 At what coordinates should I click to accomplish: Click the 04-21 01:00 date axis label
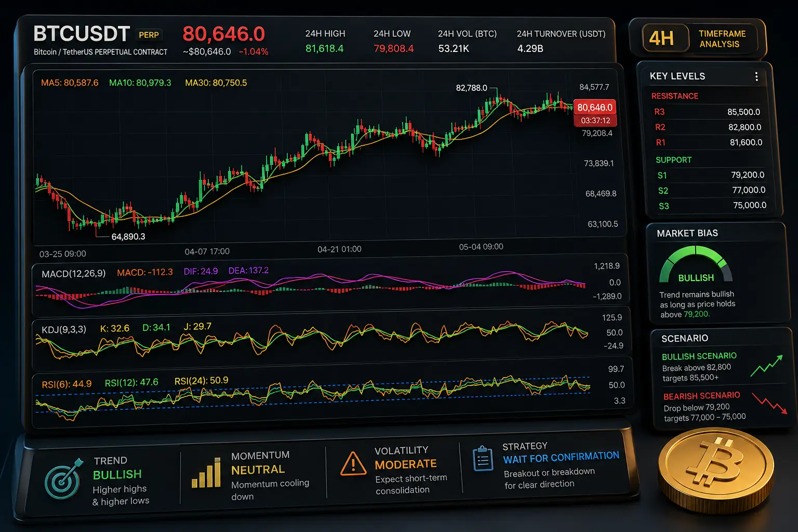(x=339, y=249)
